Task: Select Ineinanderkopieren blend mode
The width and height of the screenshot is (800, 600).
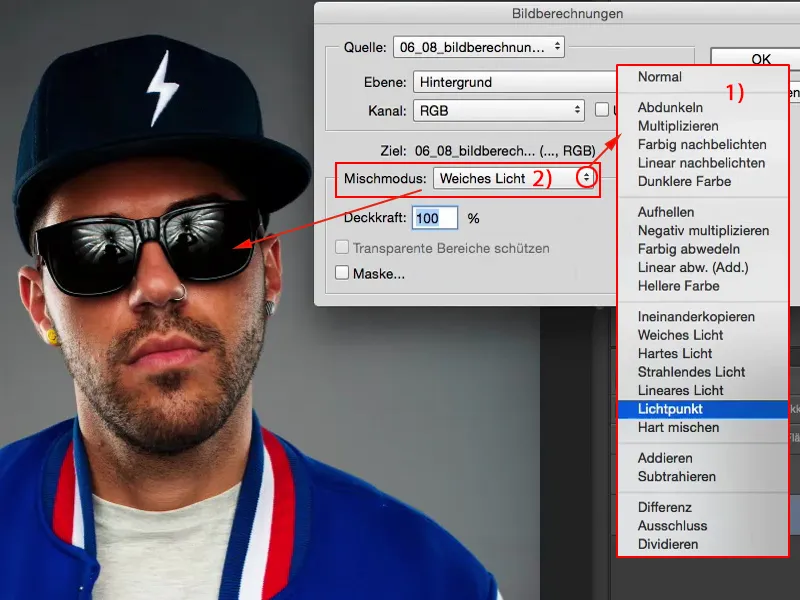Action: coord(696,317)
